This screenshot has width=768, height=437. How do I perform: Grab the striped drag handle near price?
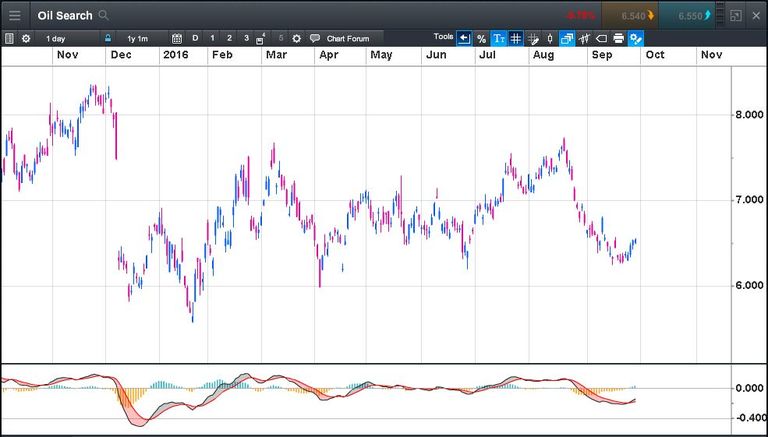[720, 16]
